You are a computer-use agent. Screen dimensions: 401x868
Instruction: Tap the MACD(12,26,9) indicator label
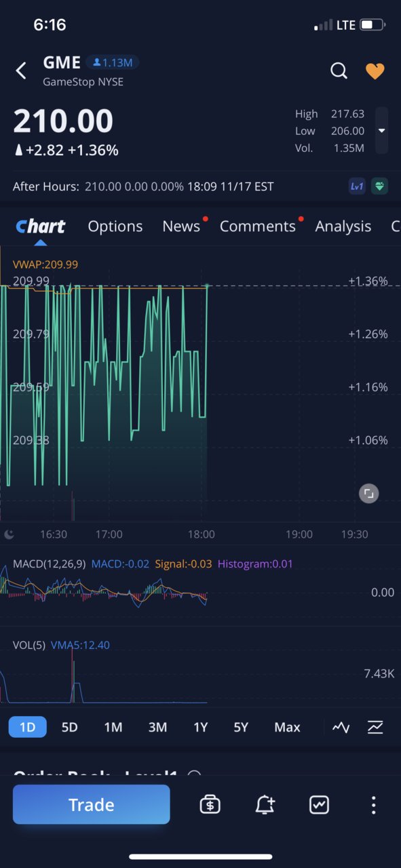(49, 564)
